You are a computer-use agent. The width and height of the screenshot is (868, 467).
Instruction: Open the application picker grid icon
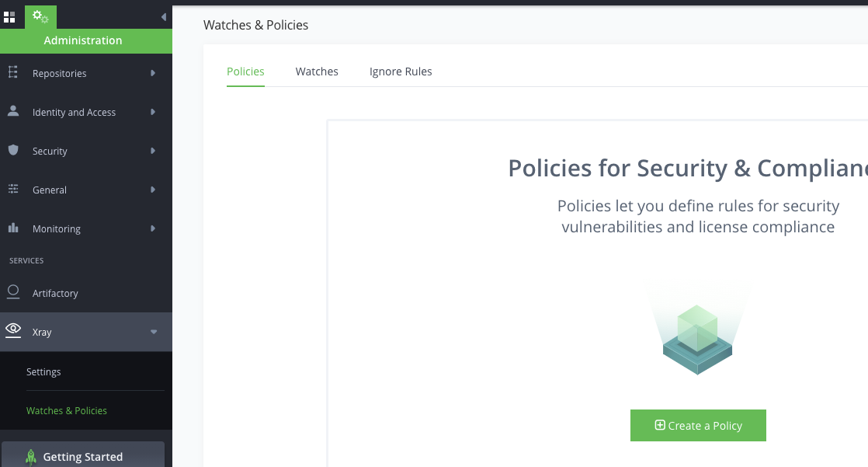(10, 16)
